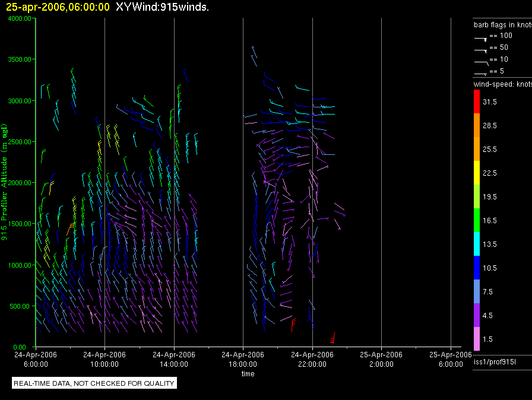
Task: Click the 4000.00 altitude tick label
Action: pyautogui.click(x=19, y=18)
